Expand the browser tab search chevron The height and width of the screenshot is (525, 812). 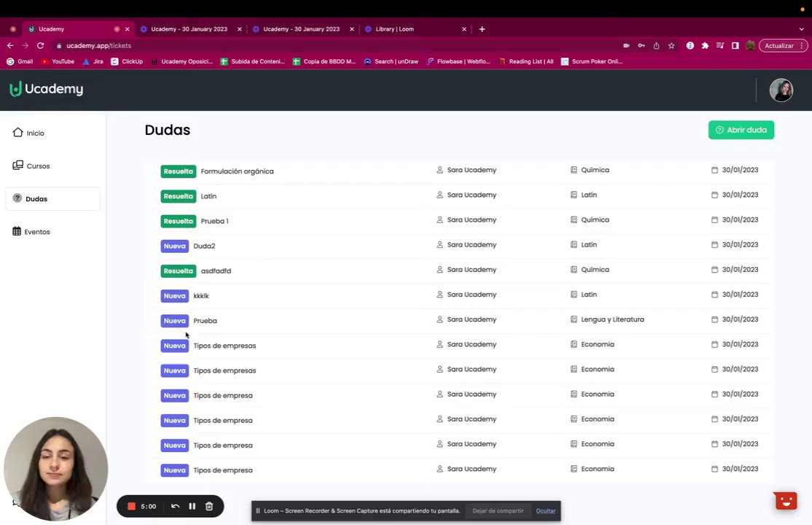tap(801, 29)
